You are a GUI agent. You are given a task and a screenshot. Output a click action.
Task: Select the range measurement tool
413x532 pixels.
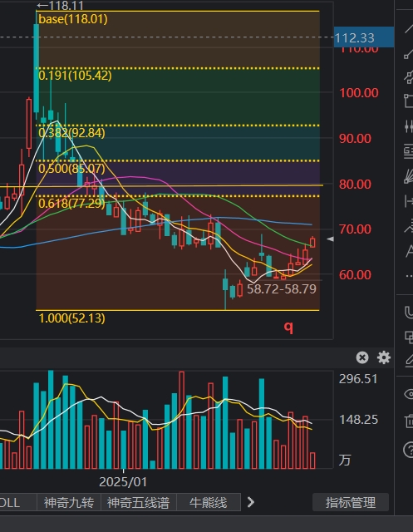pos(409,201)
